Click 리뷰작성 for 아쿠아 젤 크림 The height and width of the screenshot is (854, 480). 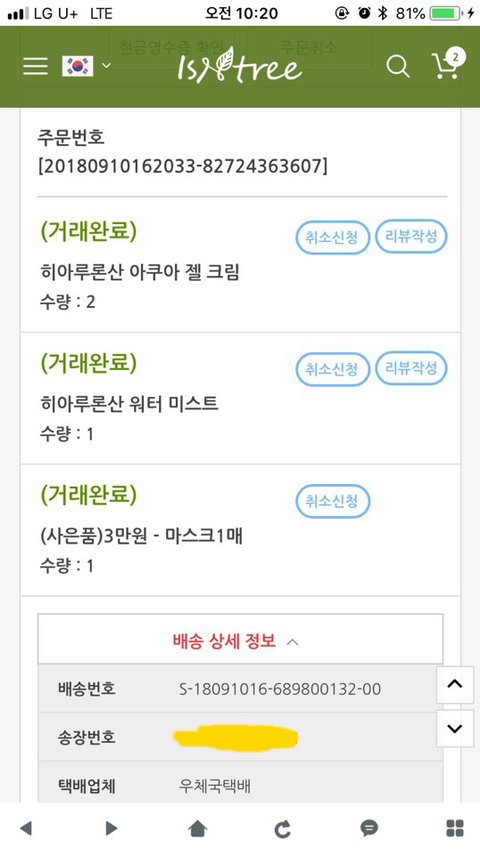(411, 236)
